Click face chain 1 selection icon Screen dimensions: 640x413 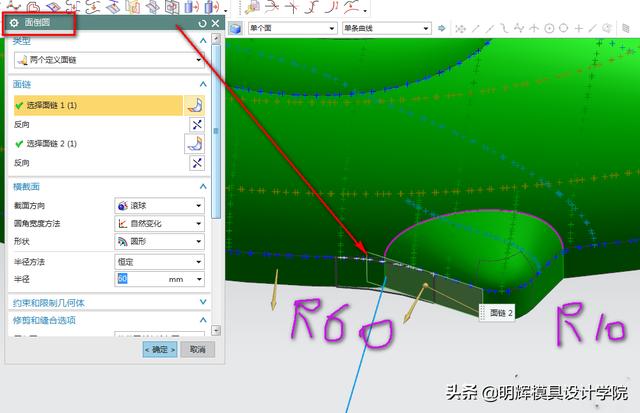click(x=195, y=105)
